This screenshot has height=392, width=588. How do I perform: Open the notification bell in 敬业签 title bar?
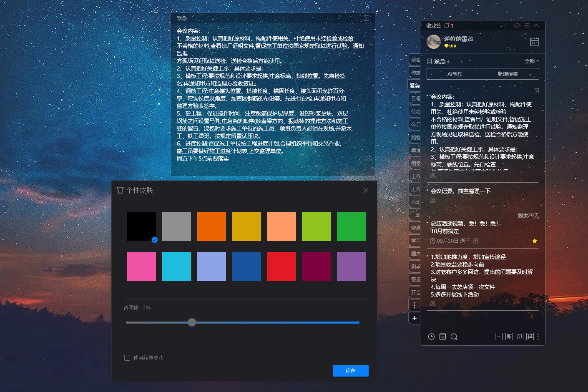[447, 25]
